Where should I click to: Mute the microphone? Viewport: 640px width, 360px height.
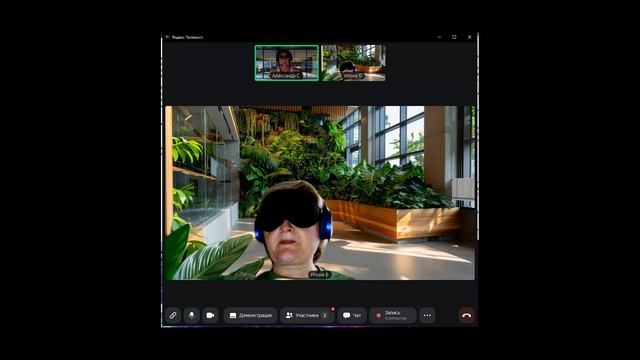pyautogui.click(x=191, y=316)
